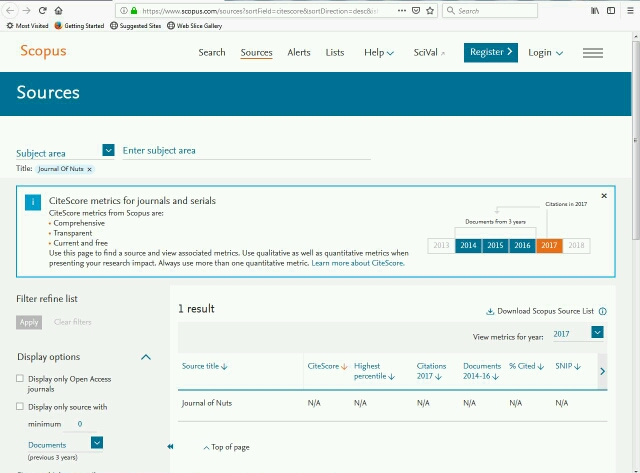Expand the Login dropdown
The width and height of the screenshot is (640, 473).
tap(545, 53)
